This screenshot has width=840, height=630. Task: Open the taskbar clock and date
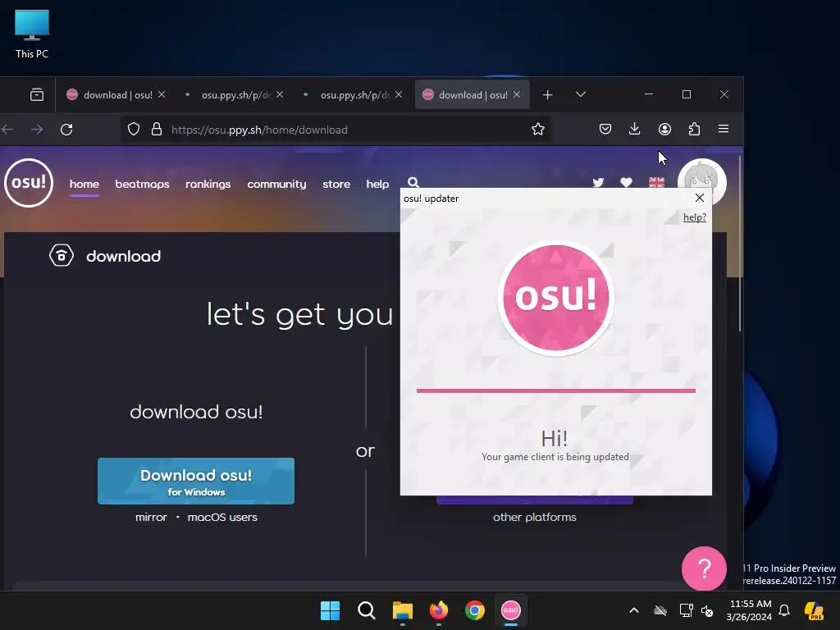click(750, 610)
